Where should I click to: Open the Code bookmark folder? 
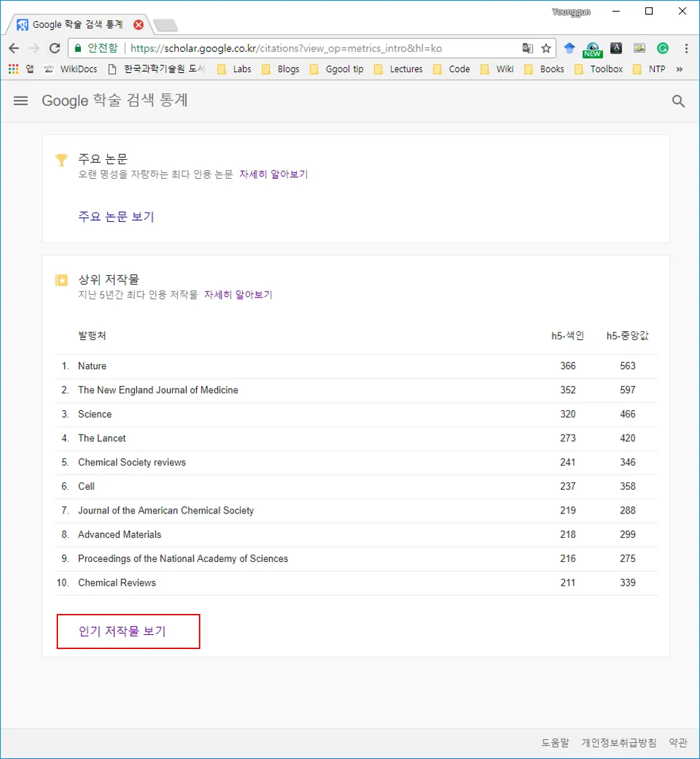coord(452,69)
